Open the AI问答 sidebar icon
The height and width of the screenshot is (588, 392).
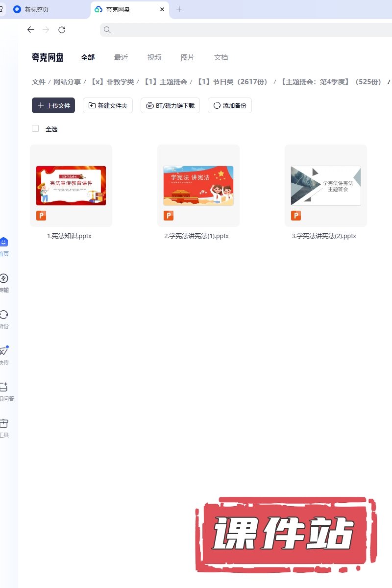pos(4,387)
